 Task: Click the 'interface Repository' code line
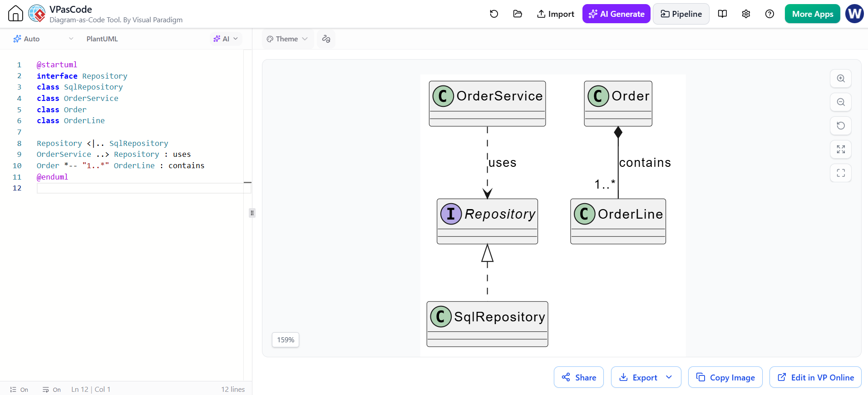(x=82, y=76)
